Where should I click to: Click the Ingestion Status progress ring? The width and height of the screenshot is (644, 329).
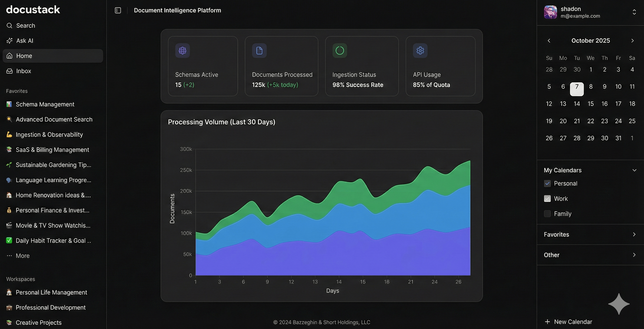339,51
